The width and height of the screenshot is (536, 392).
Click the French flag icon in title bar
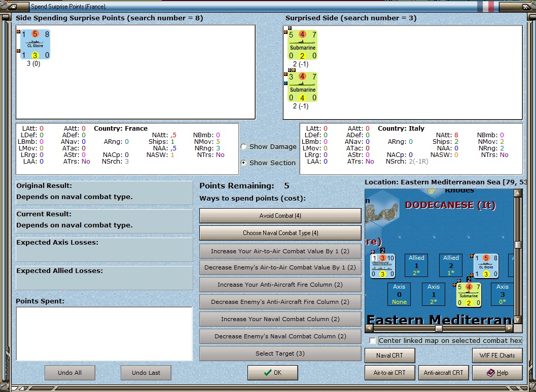pos(486,7)
